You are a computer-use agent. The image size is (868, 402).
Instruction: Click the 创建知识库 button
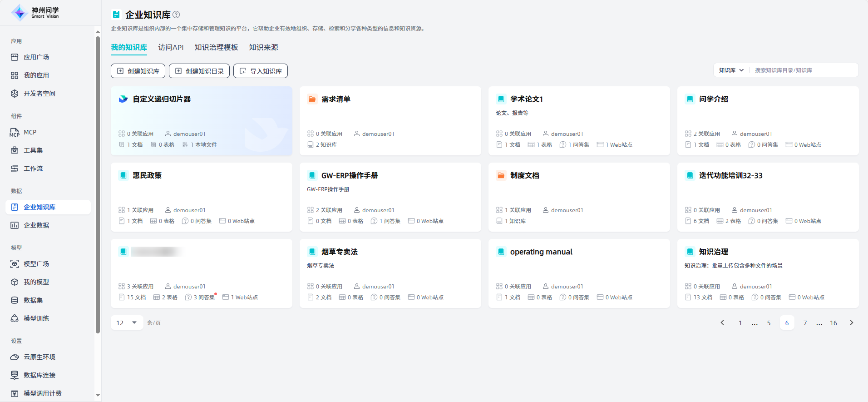(x=138, y=71)
